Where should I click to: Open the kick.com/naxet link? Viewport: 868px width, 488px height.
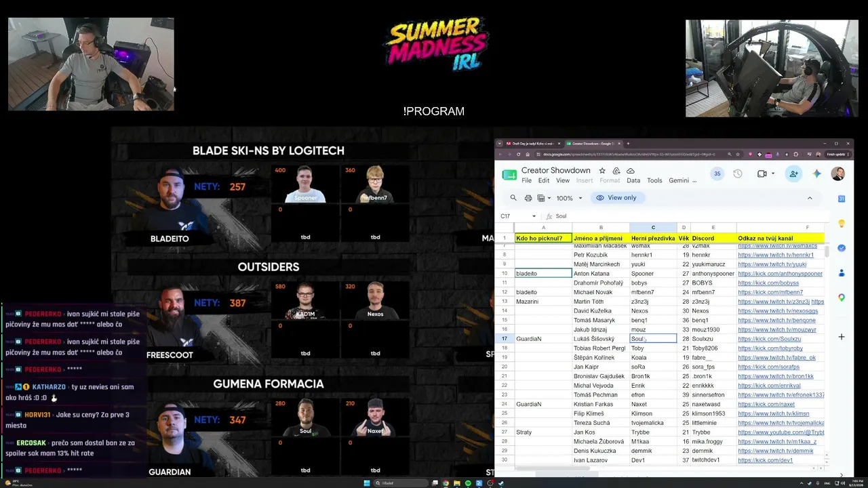[766, 405]
